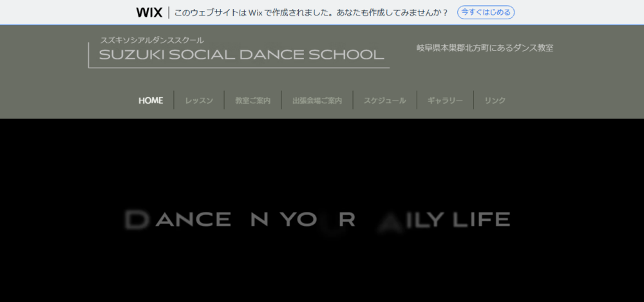
Task: Click the DANCE IN YOUR DAILY LIFE banner text
Action: tap(317, 220)
